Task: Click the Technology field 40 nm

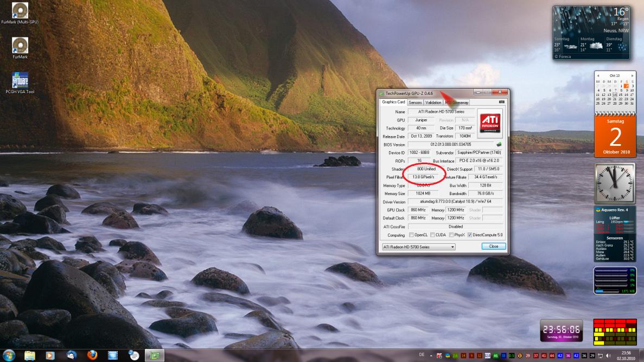Action: (421, 128)
